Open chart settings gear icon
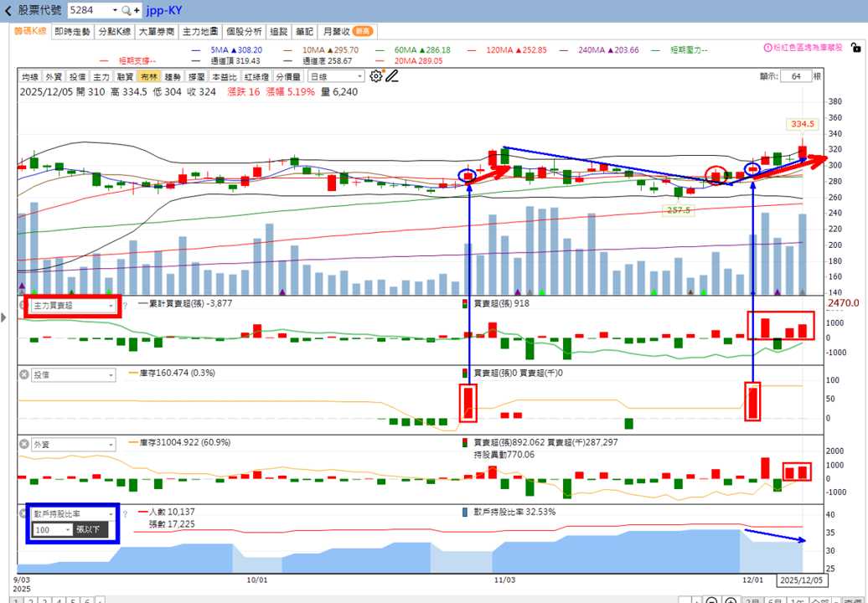This screenshot has height=603, width=868. (x=376, y=76)
